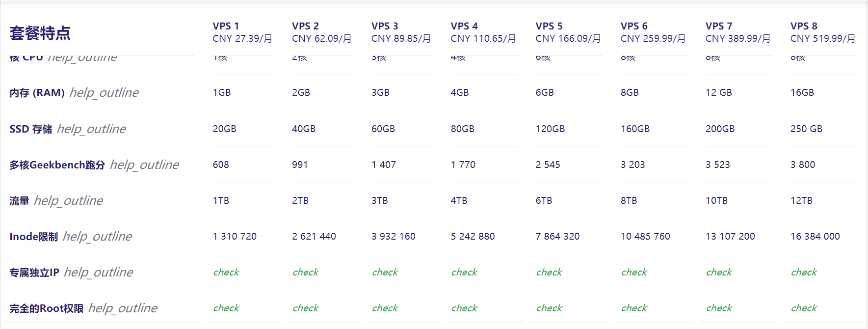Click the 套餐特点 heading
The height and width of the screenshot is (329, 868).
(40, 33)
